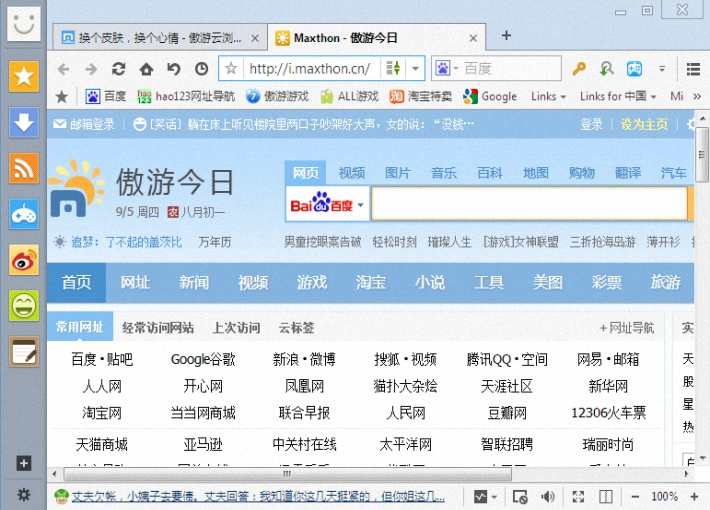
Task: Open the 12306火车票 site link
Action: click(x=608, y=413)
